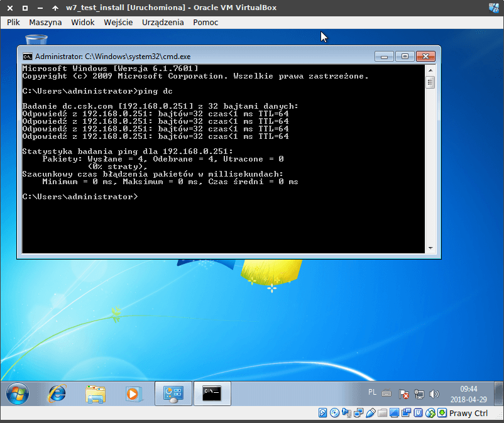Click VirtualBox shared folders indicator
The height and width of the screenshot is (423, 504).
[x=382, y=413]
